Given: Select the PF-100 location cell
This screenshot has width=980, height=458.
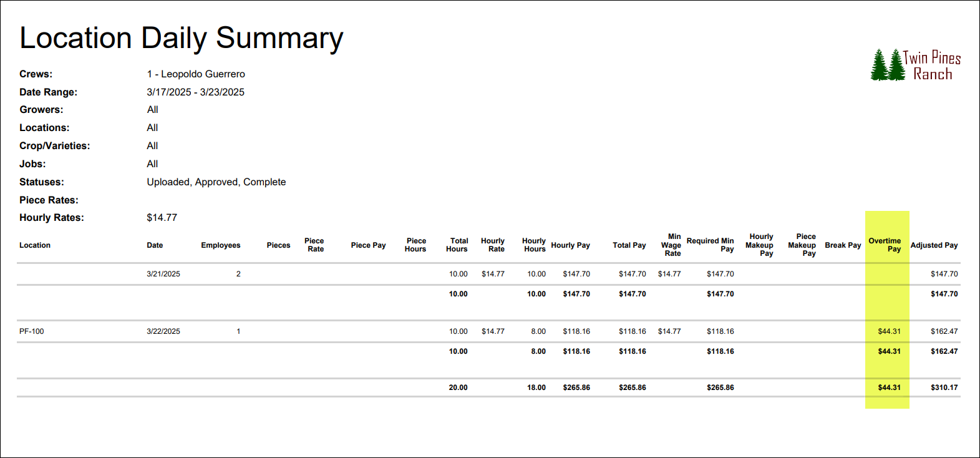Looking at the screenshot, I should pos(32,331).
